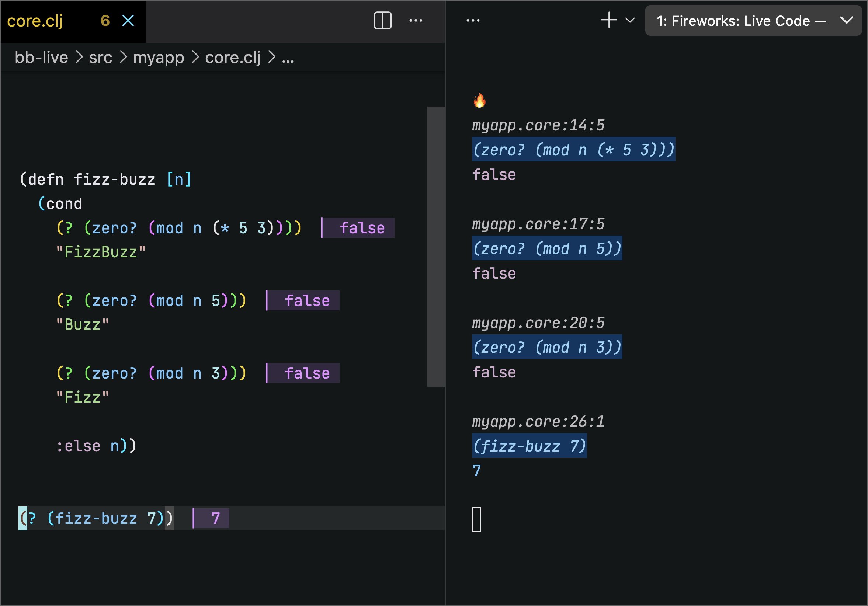Open editor More Actions ellipsis menu

416,20
